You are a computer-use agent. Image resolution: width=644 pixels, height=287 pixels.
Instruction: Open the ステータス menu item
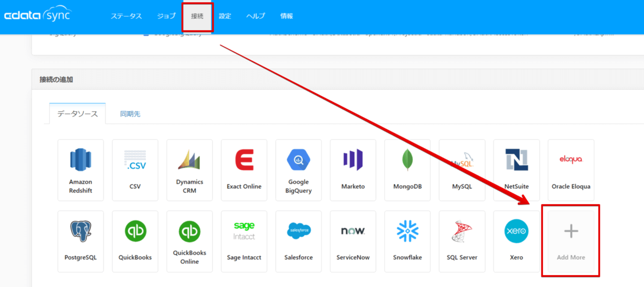pyautogui.click(x=126, y=16)
